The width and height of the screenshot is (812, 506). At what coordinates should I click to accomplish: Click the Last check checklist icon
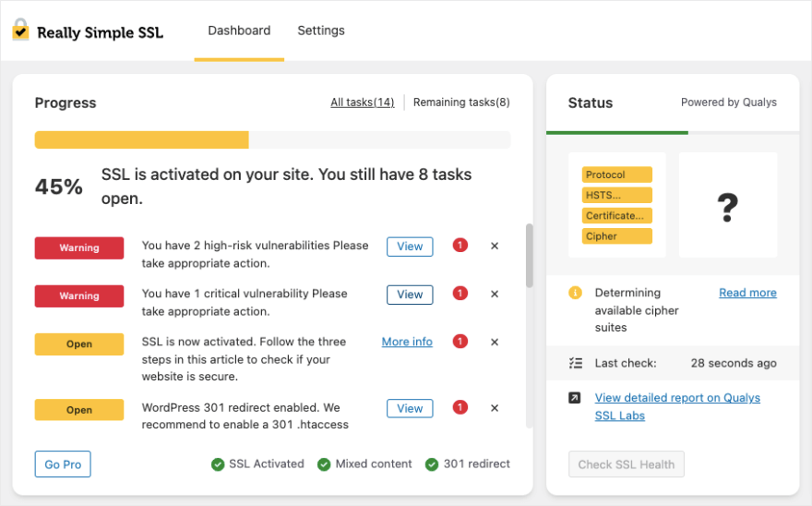[x=576, y=363]
